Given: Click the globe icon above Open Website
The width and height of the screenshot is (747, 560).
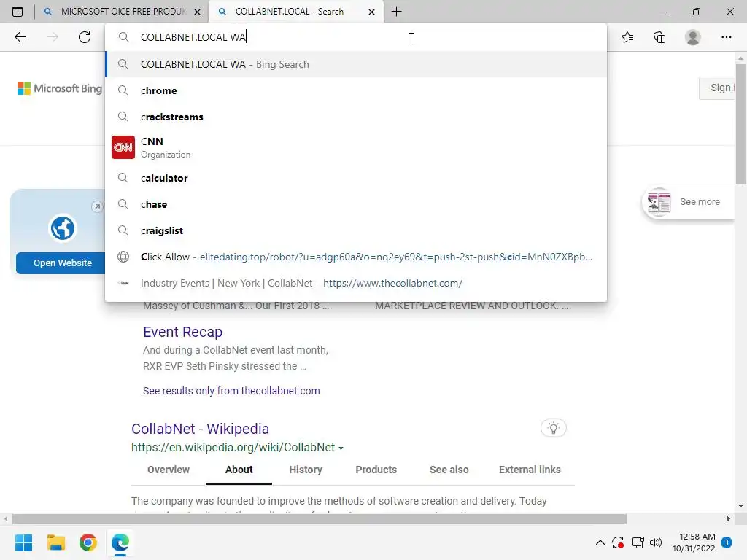Looking at the screenshot, I should tap(63, 228).
